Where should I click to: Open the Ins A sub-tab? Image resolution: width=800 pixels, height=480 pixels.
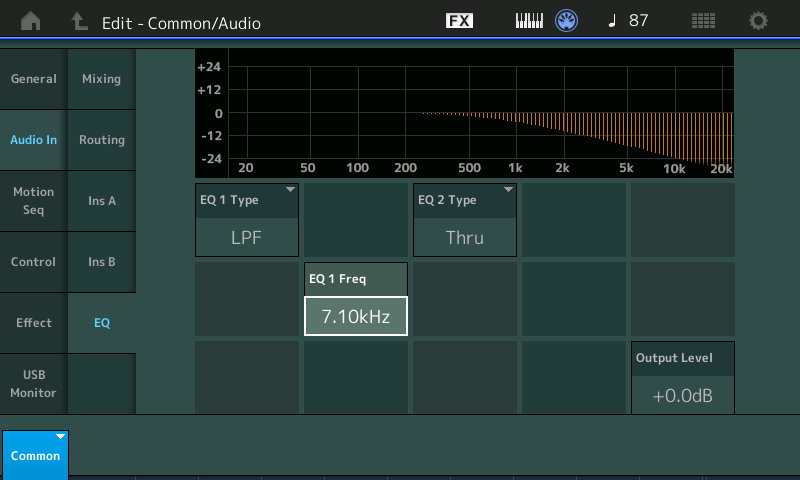(101, 201)
